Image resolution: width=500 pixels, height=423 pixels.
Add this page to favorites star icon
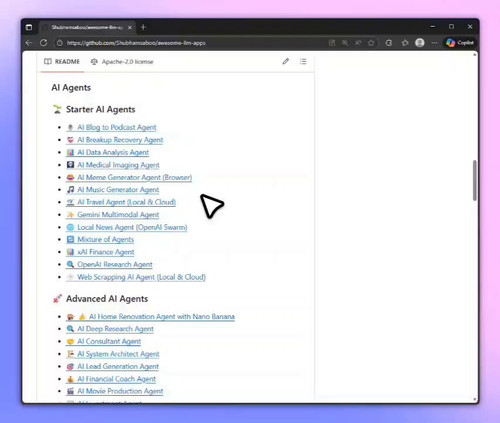[x=371, y=43]
